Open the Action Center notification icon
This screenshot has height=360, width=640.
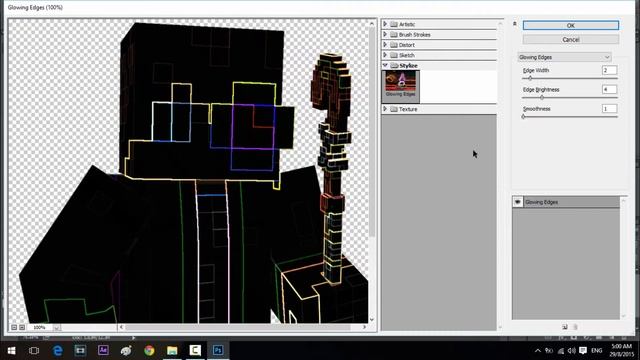(x=583, y=351)
